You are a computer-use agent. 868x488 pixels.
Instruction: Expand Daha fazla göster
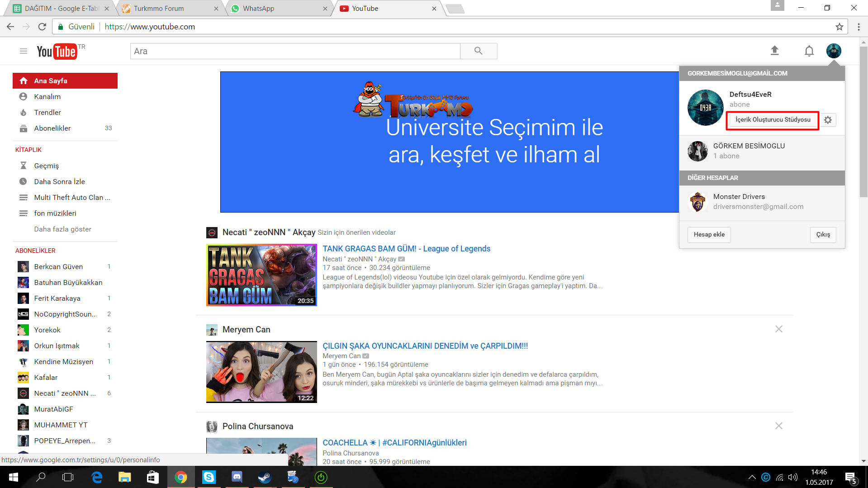(x=62, y=229)
